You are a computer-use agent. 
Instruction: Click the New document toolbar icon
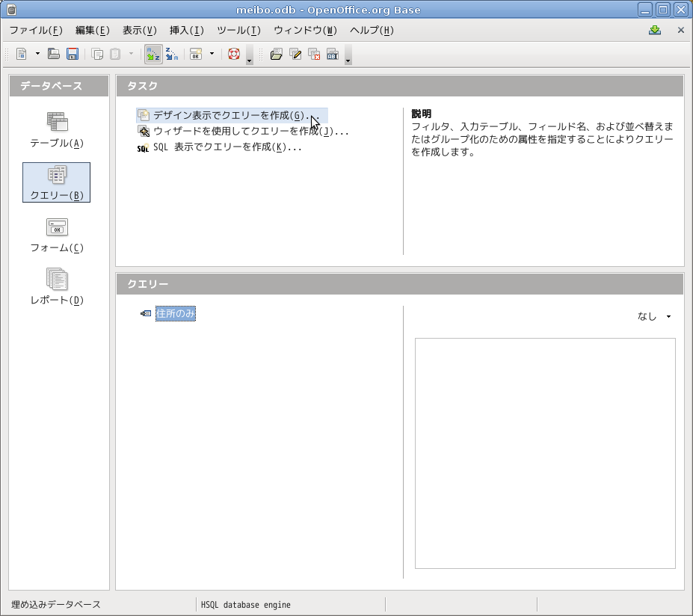22,54
